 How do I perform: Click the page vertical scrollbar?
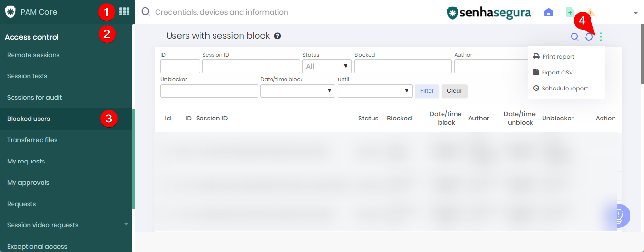pyautogui.click(x=642, y=53)
